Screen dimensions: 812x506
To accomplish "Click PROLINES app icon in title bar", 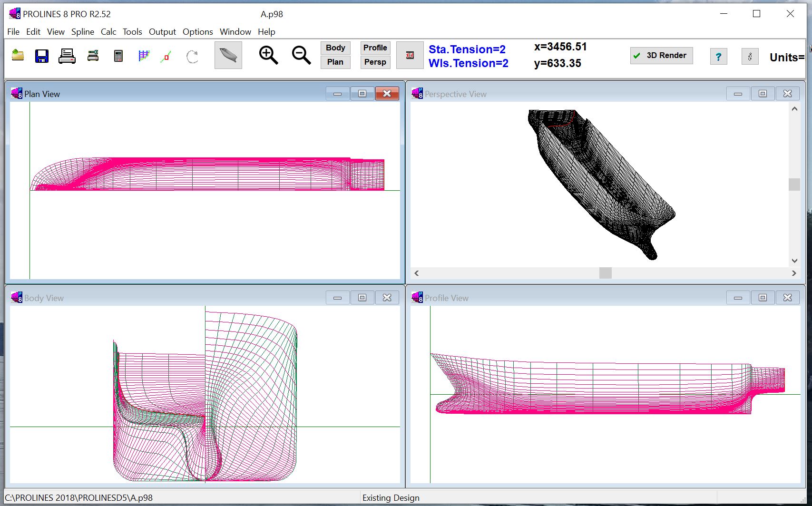I will [15, 14].
